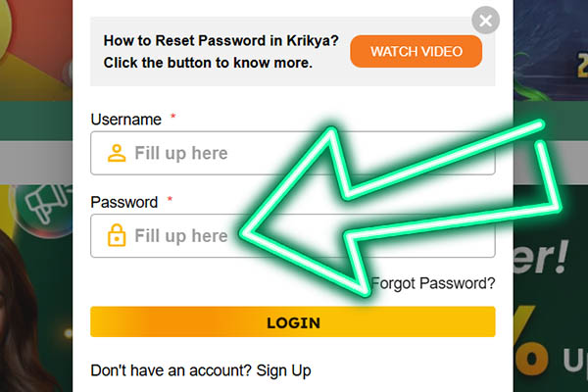Viewport: 588px width, 392px height.
Task: Click the 'Don't have an account?' text
Action: click(171, 370)
